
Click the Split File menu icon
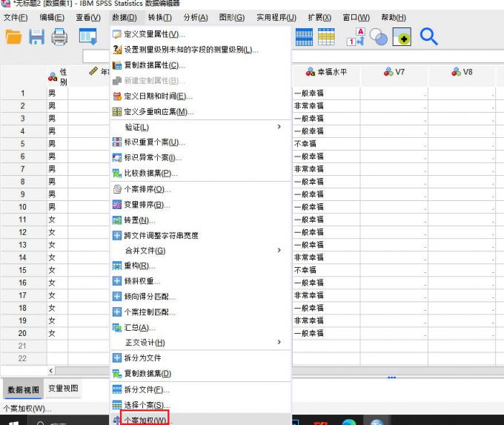point(117,389)
